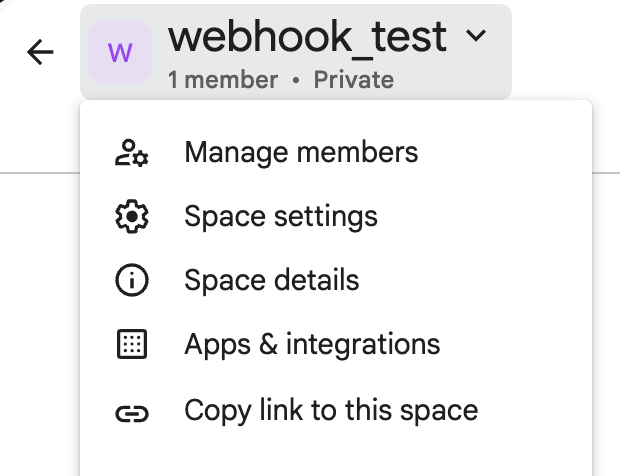Screen dimensions: 620x476
Task: Click the Space settings gear icon
Action: click(x=132, y=216)
